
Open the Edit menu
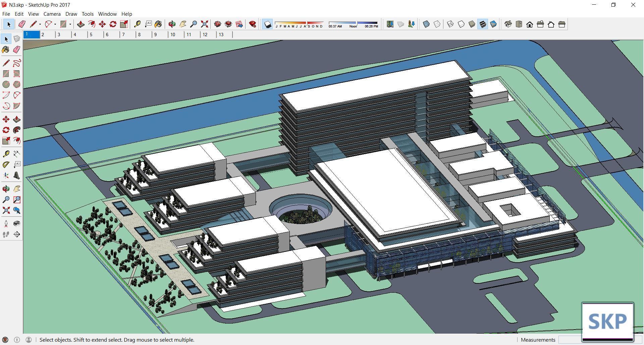point(19,14)
